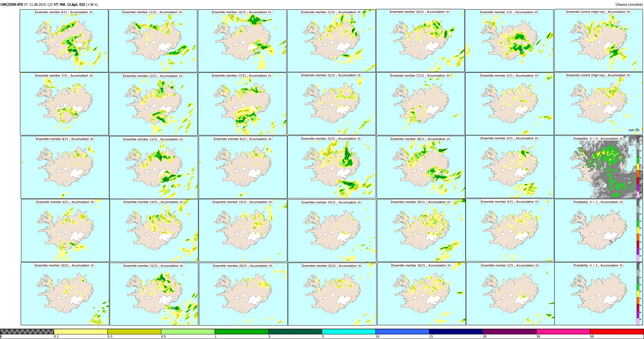Click the 'VT: Mið. 13.ágú. 02Z' valid time
Image resolution: width=644 pixels, height=339 pixels.
[x=69, y=4]
